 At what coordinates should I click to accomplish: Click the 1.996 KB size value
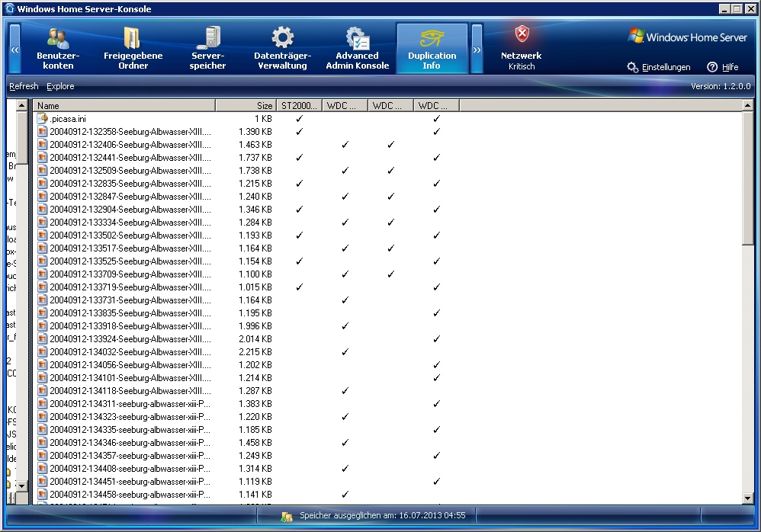(255, 326)
